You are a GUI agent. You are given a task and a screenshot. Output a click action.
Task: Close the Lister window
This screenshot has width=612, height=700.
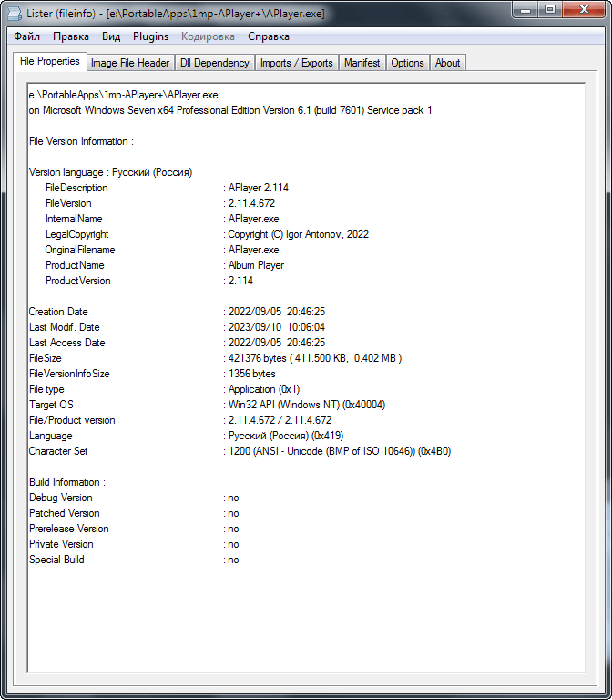[584, 10]
